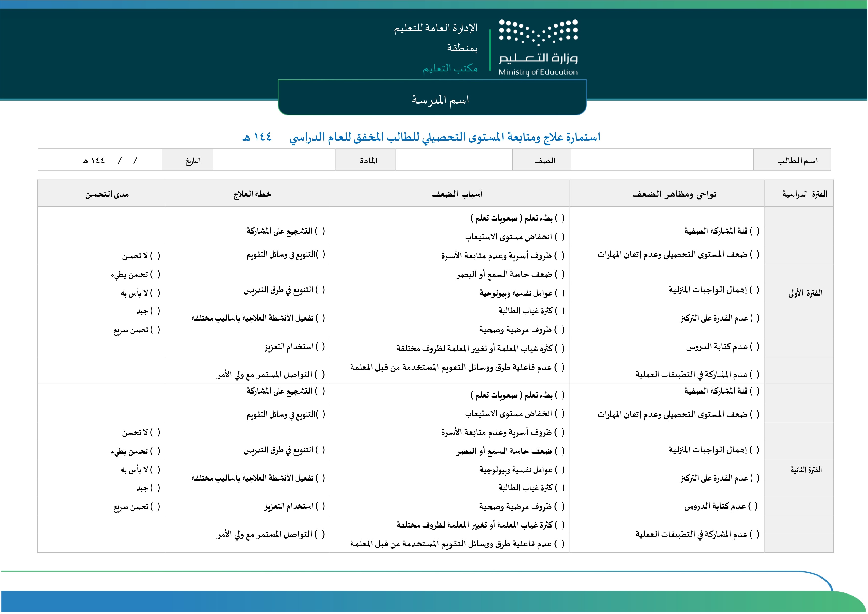Click the Ministry of Education logo
The width and height of the screenshot is (868, 614).
(x=538, y=47)
